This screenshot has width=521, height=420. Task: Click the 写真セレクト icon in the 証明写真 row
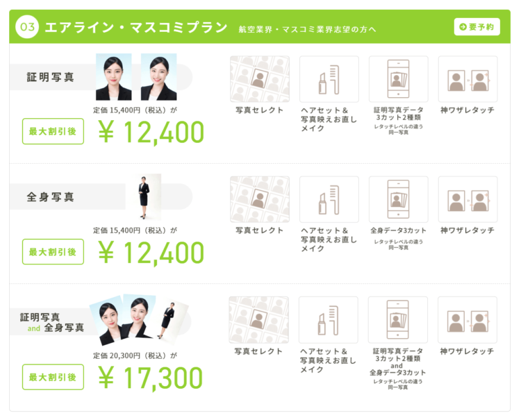coord(260,79)
